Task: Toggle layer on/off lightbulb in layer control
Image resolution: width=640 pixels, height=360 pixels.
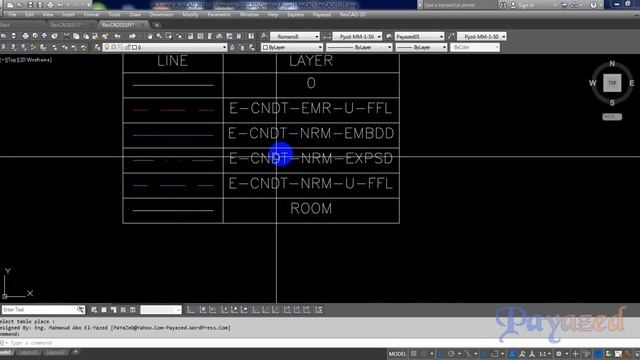Action: point(107,47)
